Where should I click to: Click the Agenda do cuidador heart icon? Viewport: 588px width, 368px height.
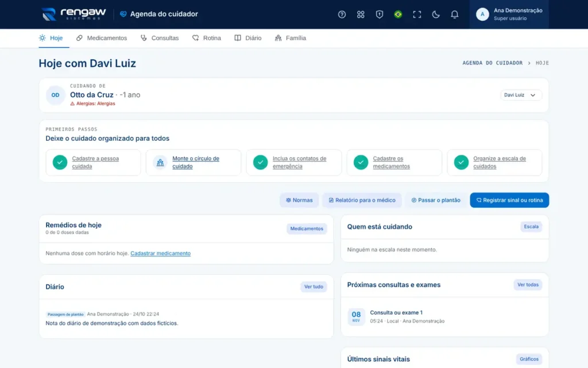tap(123, 14)
